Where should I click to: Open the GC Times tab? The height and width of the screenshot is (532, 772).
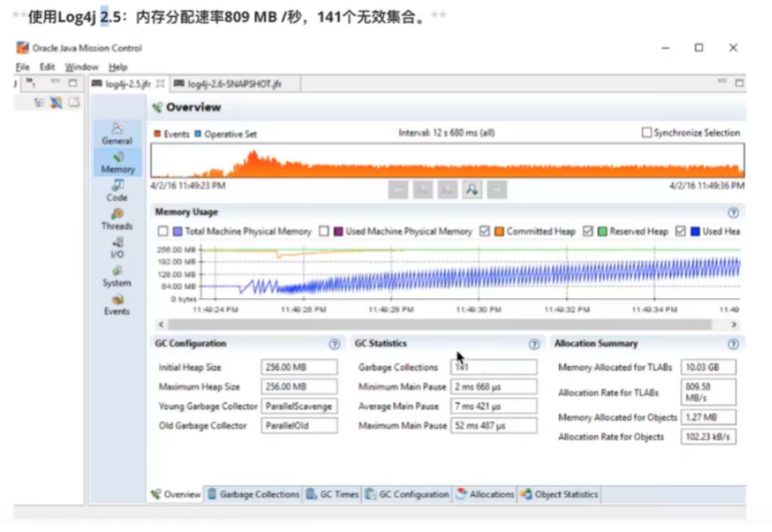332,494
